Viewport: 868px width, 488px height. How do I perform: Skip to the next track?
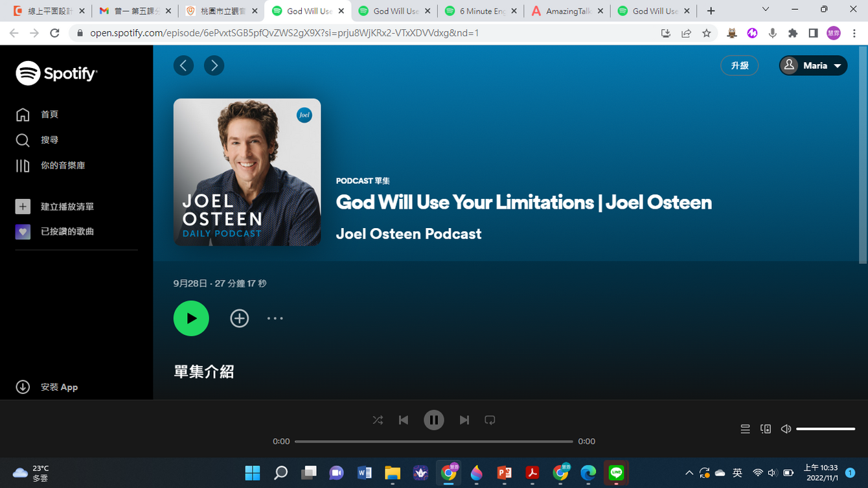pos(464,420)
